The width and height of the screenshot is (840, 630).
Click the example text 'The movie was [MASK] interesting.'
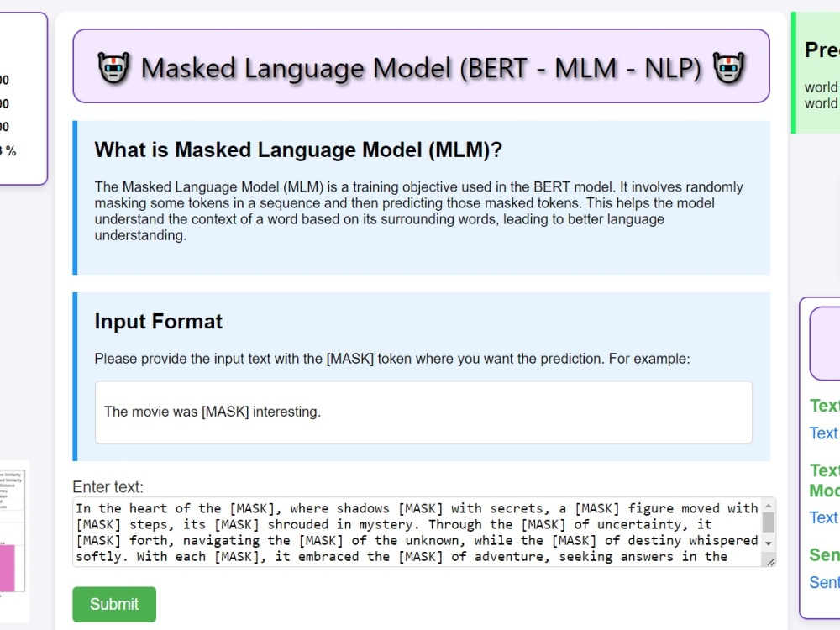(213, 412)
